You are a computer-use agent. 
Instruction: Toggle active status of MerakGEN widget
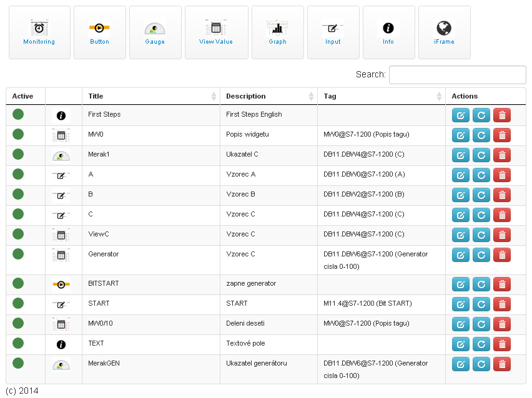point(18,363)
